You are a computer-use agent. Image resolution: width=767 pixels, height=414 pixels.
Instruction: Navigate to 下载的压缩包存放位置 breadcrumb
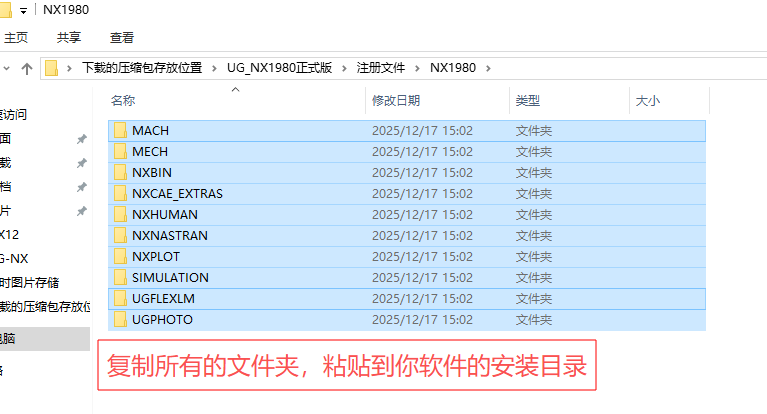[x=142, y=68]
